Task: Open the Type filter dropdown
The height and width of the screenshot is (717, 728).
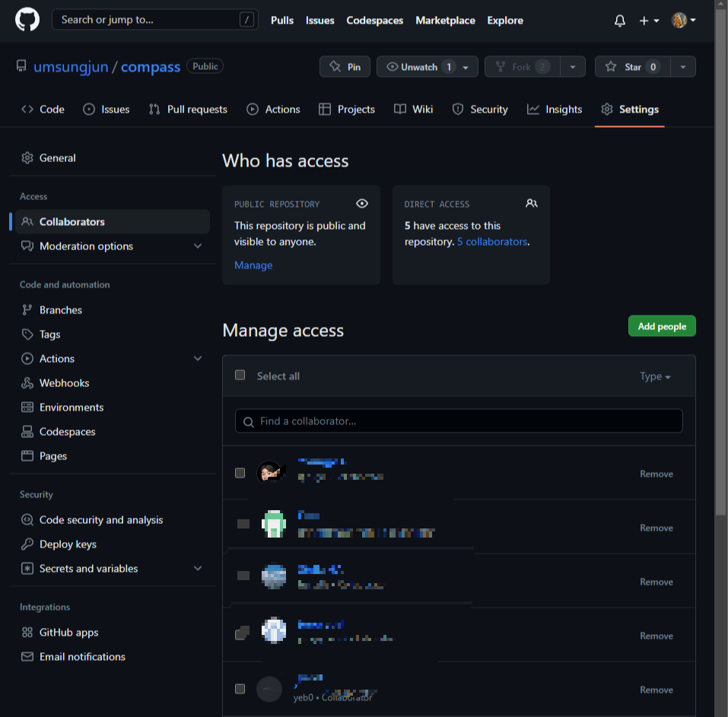Action: coord(655,376)
